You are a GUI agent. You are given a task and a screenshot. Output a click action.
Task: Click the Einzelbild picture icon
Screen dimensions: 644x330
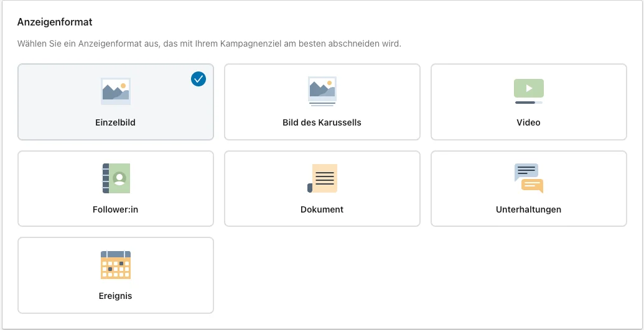pos(116,91)
